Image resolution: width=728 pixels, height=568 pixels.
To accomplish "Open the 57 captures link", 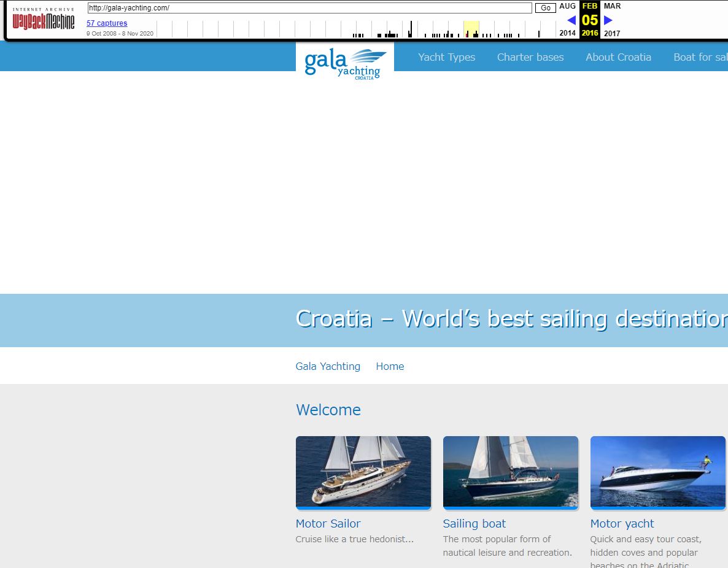I will (107, 23).
